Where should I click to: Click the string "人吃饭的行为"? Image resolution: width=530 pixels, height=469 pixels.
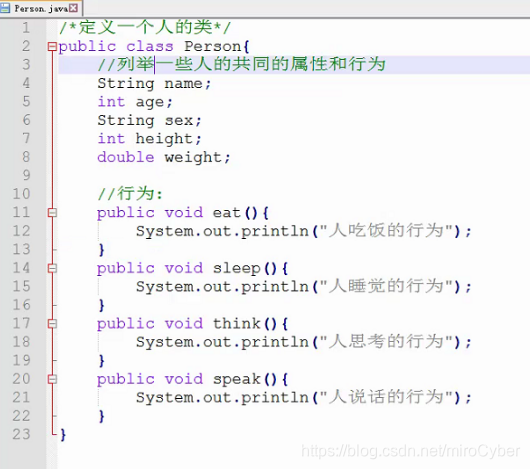386,231
